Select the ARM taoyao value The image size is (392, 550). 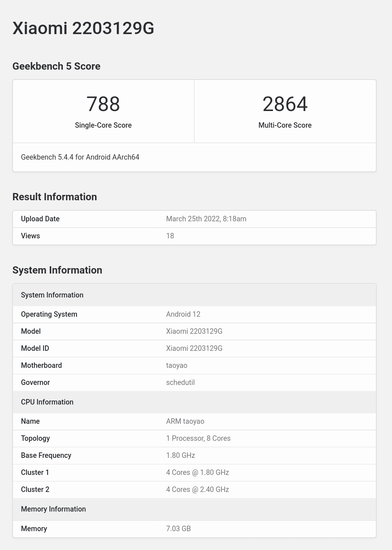[185, 422]
